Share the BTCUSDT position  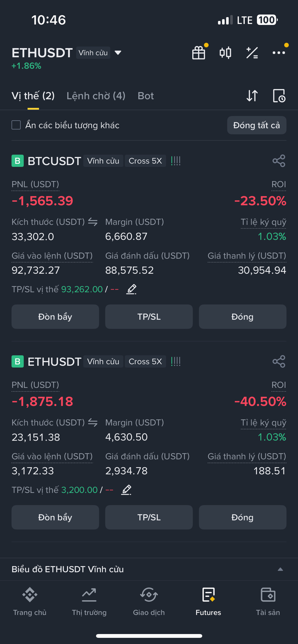coord(279,161)
